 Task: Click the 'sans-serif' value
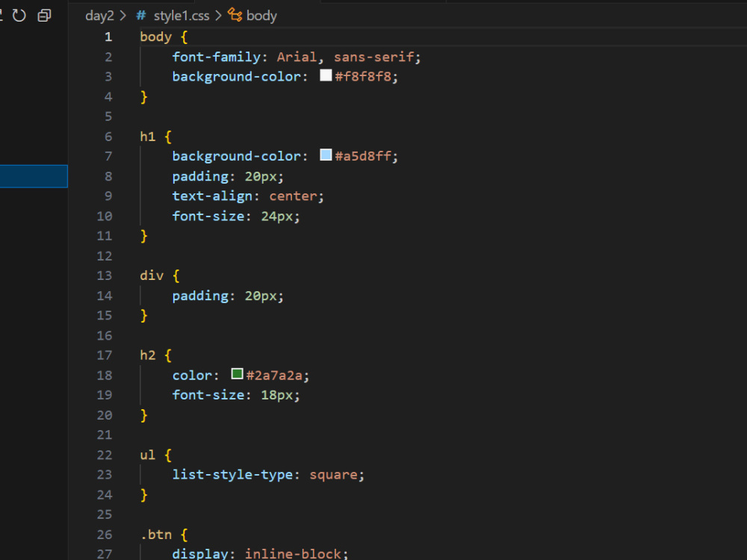coord(374,57)
